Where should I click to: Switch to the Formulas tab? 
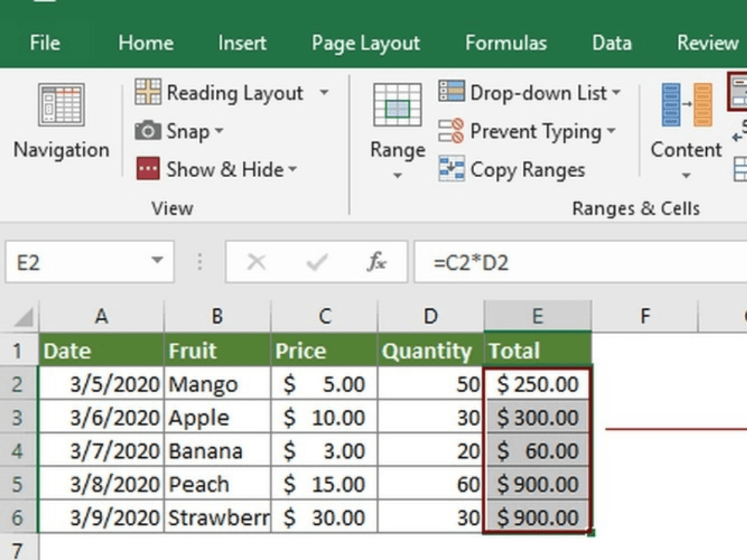tap(506, 43)
